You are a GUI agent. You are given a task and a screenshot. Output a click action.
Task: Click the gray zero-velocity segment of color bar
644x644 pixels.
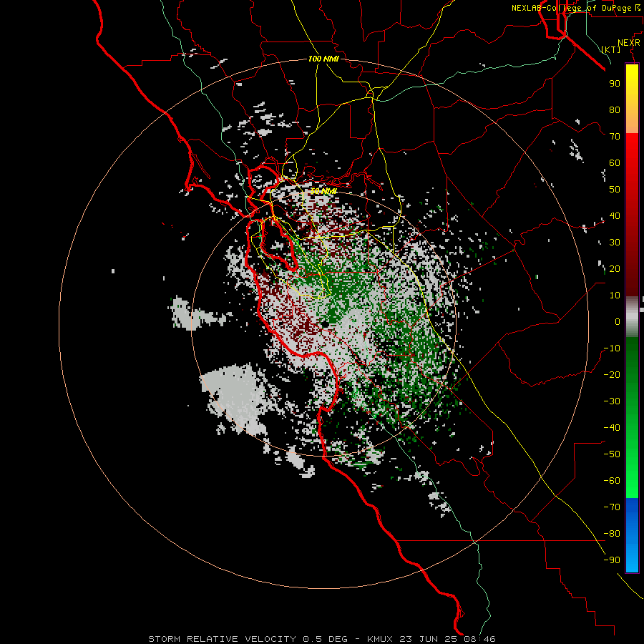(x=632, y=317)
